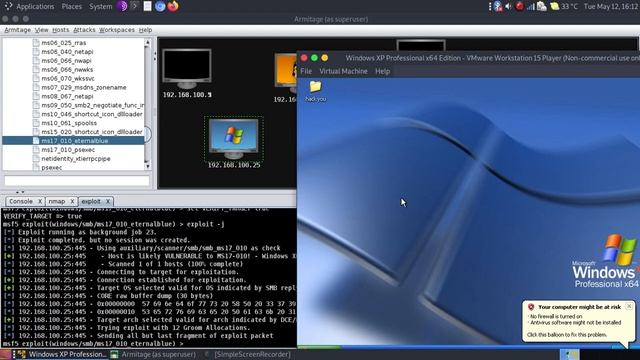Select ms10_061_spoolss module
This screenshot has width=640, height=360.
pos(69,123)
